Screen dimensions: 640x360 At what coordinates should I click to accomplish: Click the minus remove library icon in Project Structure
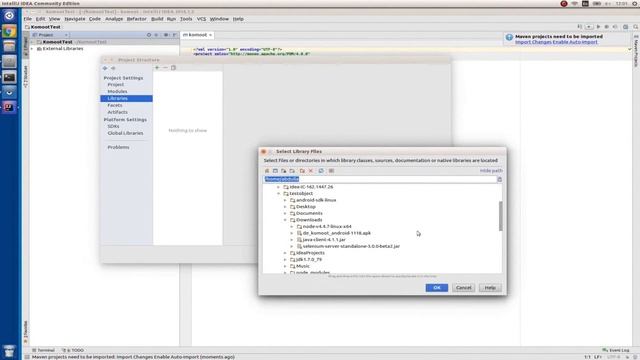(165, 68)
